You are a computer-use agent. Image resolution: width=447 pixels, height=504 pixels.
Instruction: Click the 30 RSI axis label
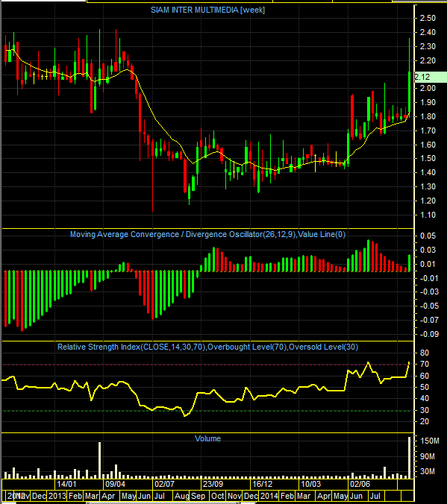pyautogui.click(x=425, y=410)
